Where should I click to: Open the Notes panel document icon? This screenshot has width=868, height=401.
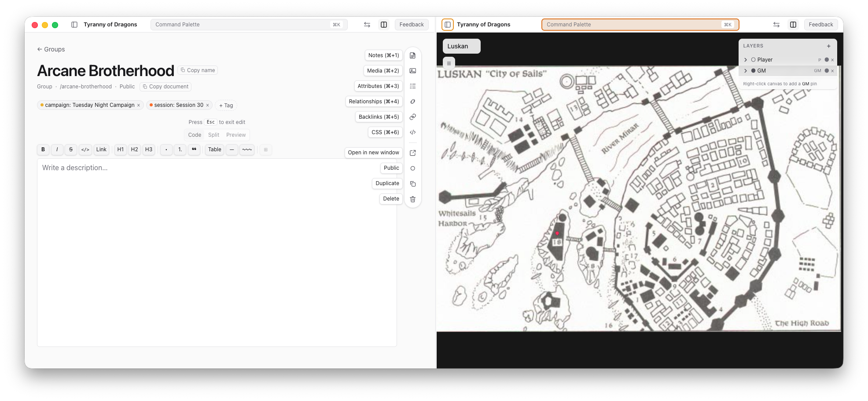(412, 55)
